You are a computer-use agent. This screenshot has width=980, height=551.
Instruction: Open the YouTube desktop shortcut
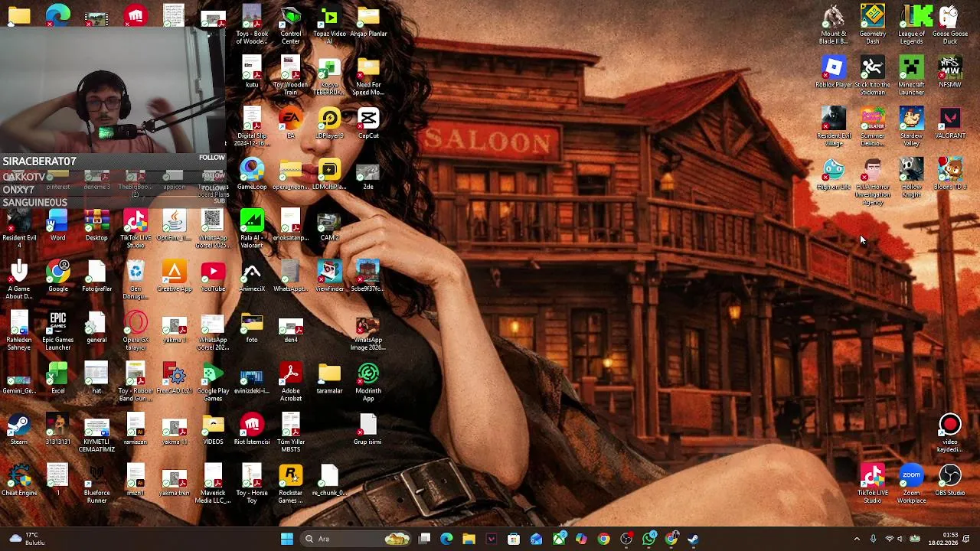(x=213, y=275)
